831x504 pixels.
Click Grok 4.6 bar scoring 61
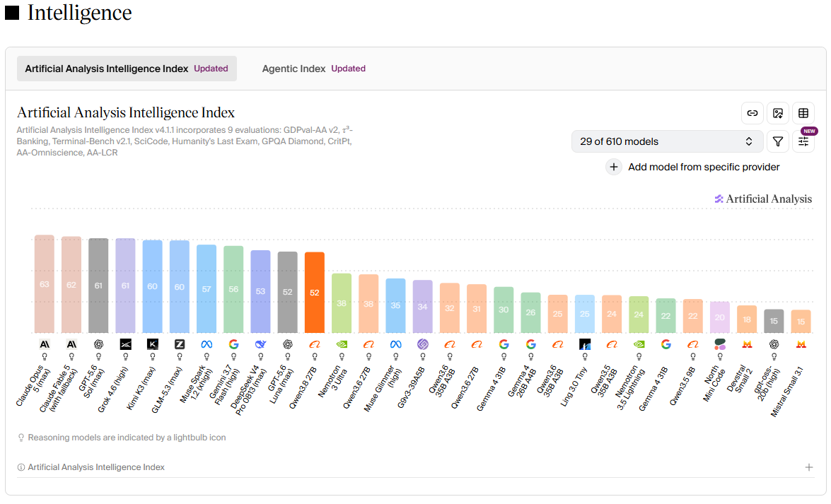click(126, 286)
